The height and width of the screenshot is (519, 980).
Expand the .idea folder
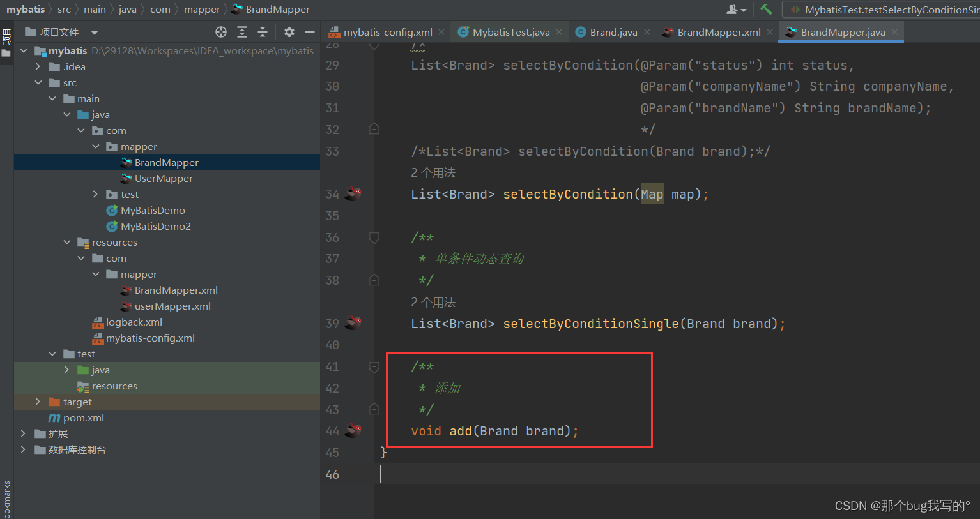point(38,66)
